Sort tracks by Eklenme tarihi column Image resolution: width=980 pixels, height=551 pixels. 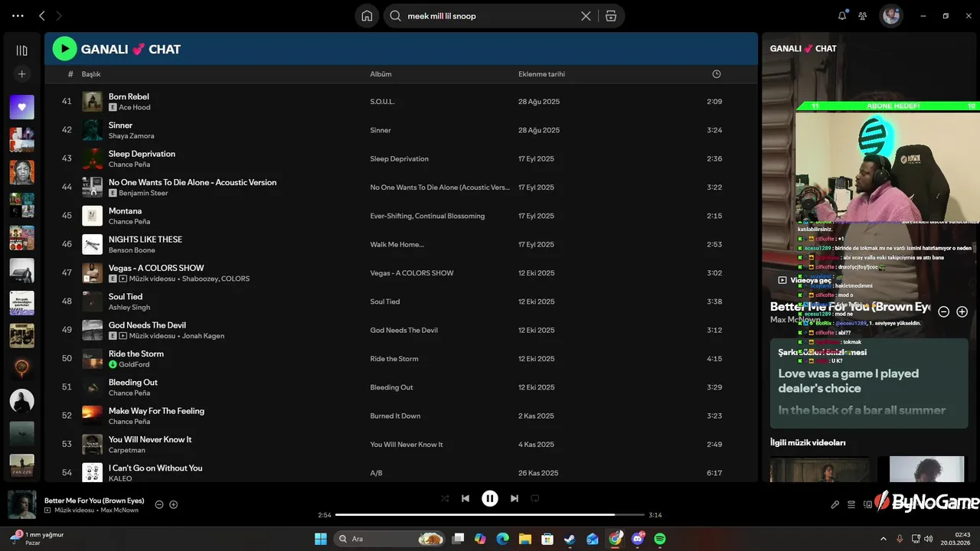(x=541, y=74)
